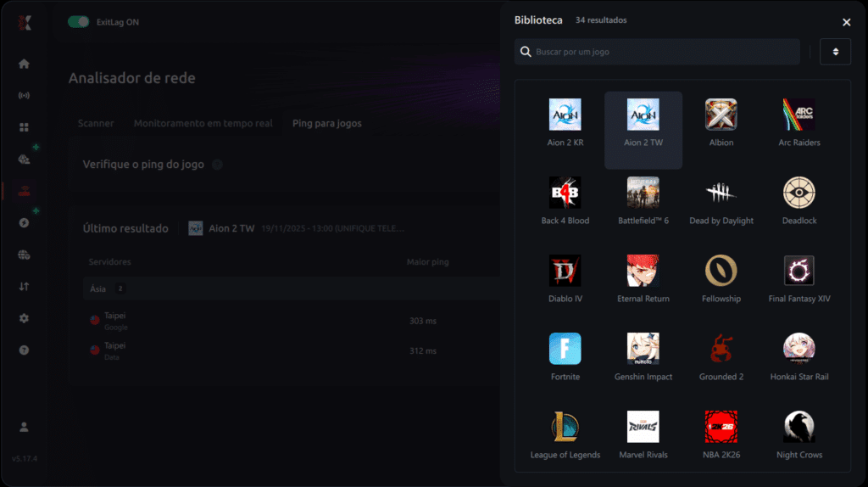
Task: Select Eternal Return game icon
Action: coord(643,271)
